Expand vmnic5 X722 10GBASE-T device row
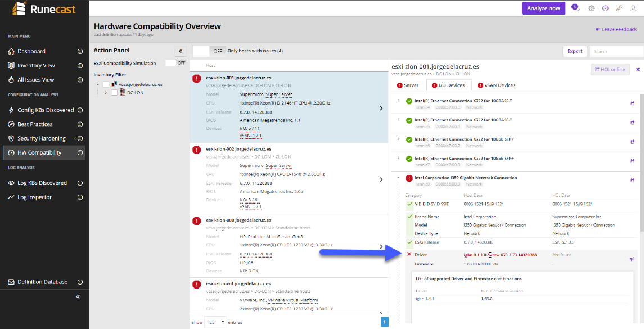Viewport: 644px width, 329px height. pyautogui.click(x=398, y=120)
